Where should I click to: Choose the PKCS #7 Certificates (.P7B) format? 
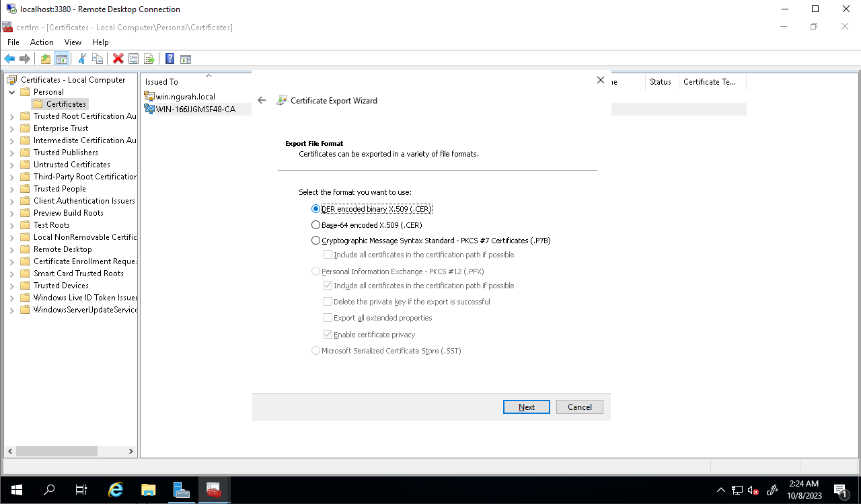pos(316,241)
